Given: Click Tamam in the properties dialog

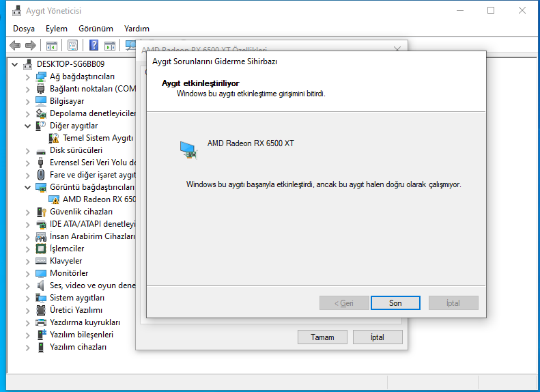Looking at the screenshot, I should [322, 337].
